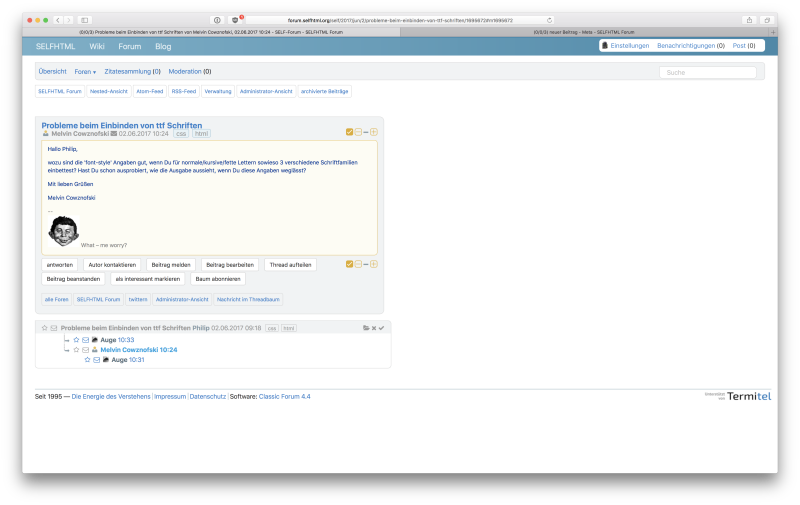800x505 pixels.
Task: Open the reader/info icon left of address bar
Action: point(217,20)
